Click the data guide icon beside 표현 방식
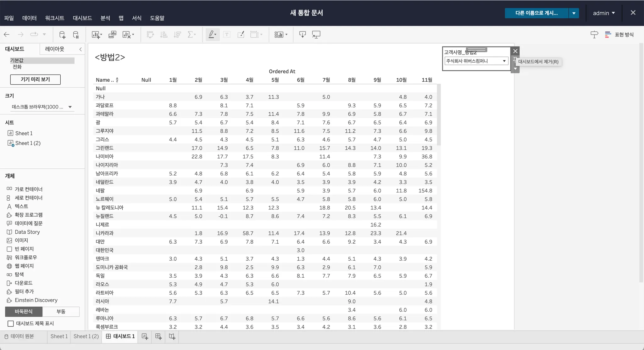Image resolution: width=644 pixels, height=350 pixels. coord(594,35)
